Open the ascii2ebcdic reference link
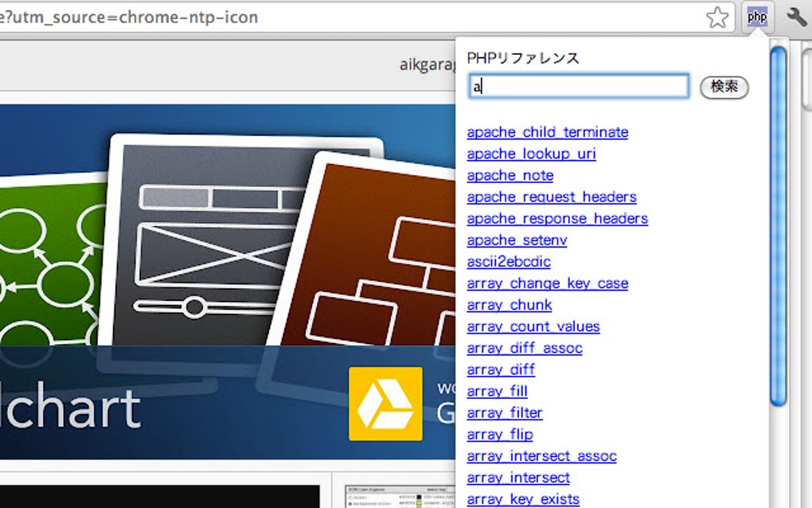Image resolution: width=812 pixels, height=508 pixels. click(x=509, y=261)
